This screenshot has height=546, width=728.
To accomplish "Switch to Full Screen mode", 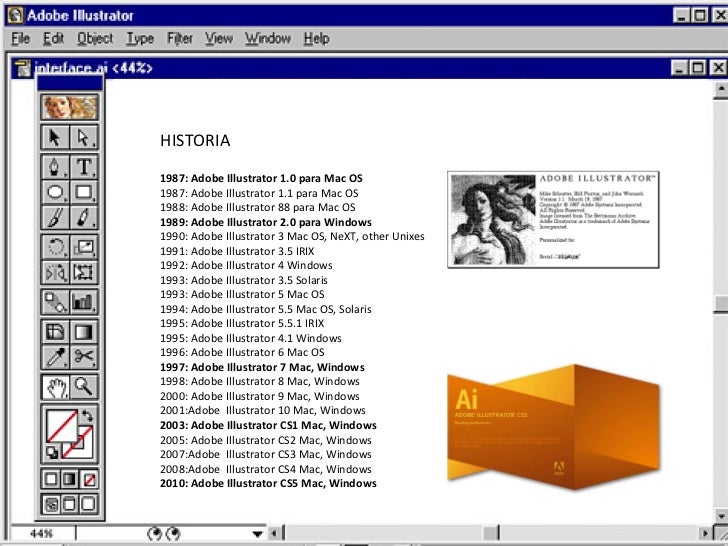I will [x=89, y=504].
